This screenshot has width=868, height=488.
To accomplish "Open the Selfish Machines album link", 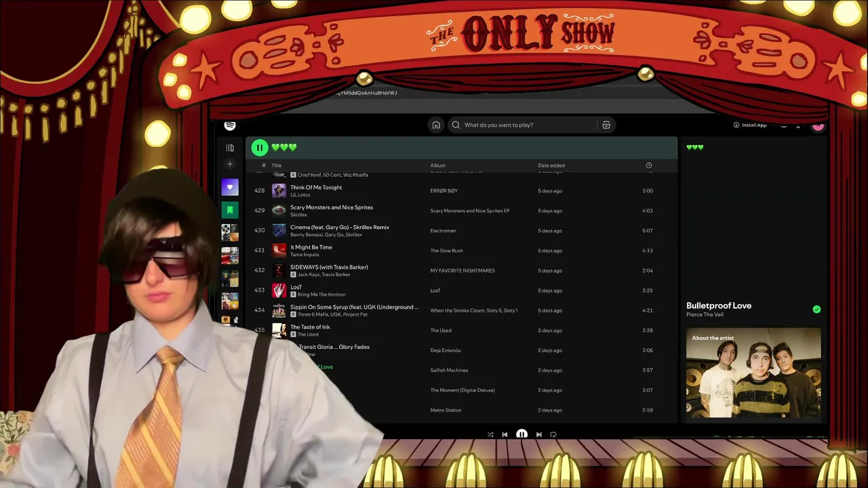I will tap(450, 370).
